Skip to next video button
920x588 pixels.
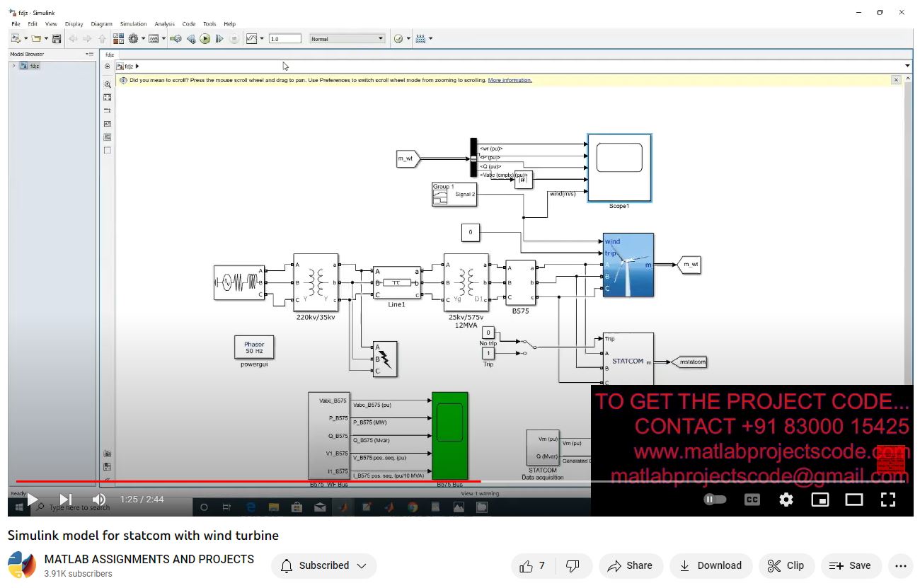tap(65, 500)
